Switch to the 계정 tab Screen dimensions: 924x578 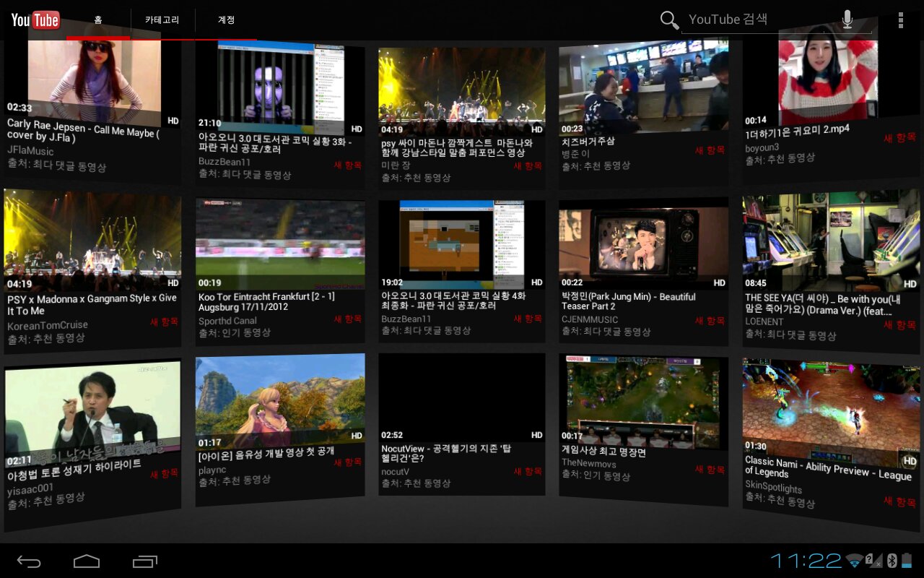tap(227, 20)
